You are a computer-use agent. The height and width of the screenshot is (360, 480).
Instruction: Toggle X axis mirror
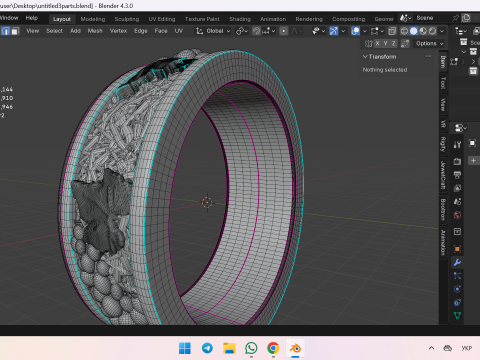[x=377, y=43]
